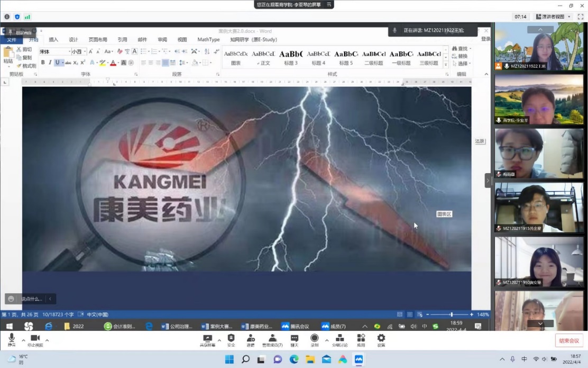Open the MathType ribbon tab
Screen dimensions: 588x368
point(208,40)
